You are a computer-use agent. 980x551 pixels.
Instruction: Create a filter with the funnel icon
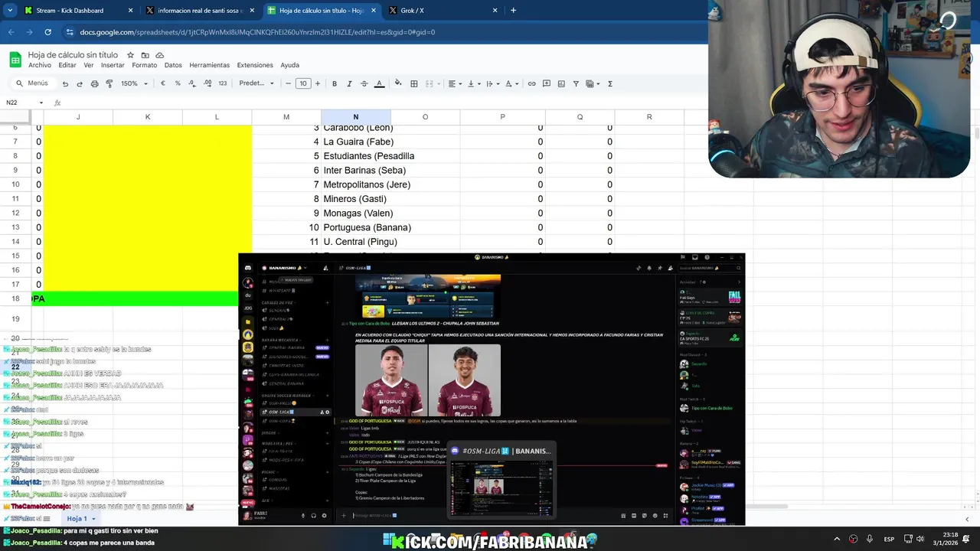point(576,83)
